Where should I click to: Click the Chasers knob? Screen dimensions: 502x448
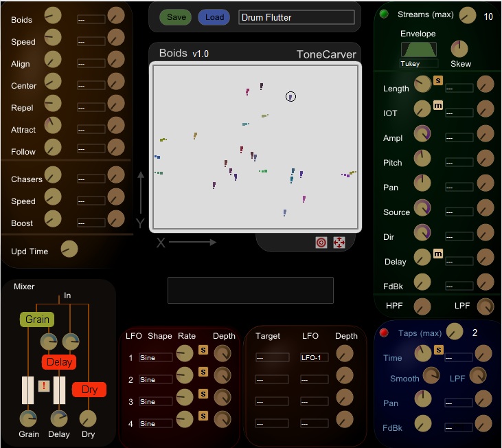(53, 175)
